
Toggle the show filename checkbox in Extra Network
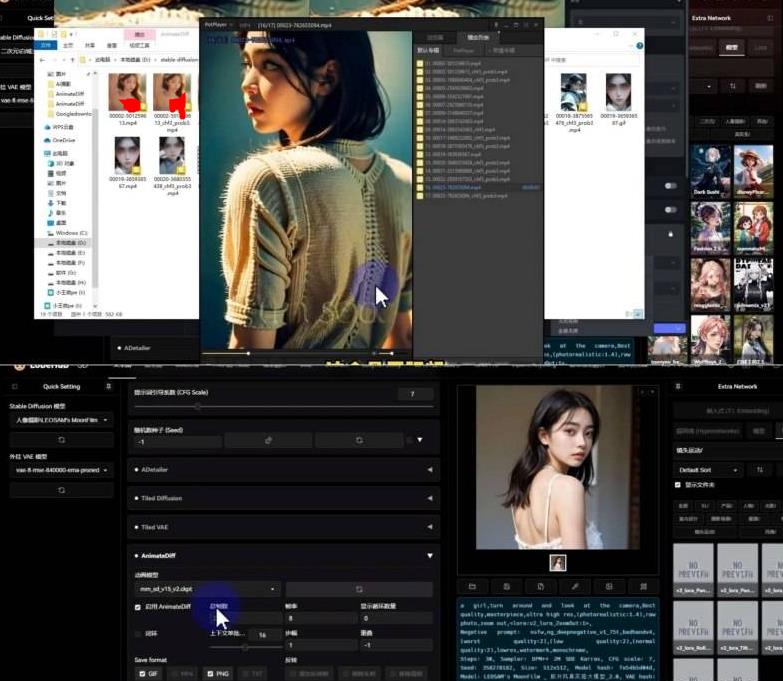click(x=678, y=485)
